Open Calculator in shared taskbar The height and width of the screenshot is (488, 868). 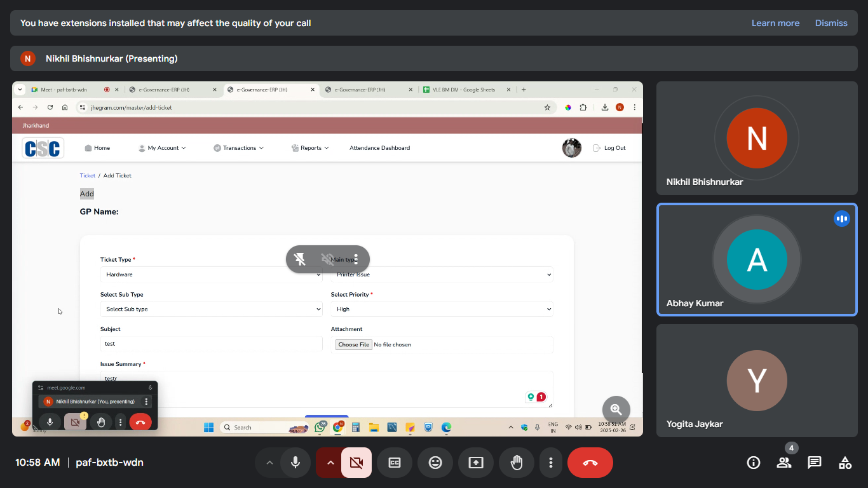pyautogui.click(x=356, y=428)
